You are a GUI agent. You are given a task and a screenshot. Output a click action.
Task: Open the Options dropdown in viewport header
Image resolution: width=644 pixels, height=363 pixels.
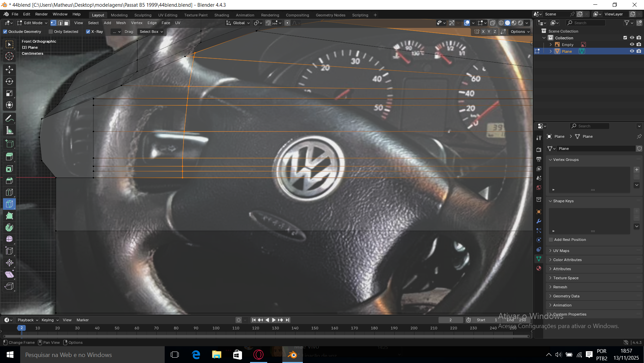point(520,32)
